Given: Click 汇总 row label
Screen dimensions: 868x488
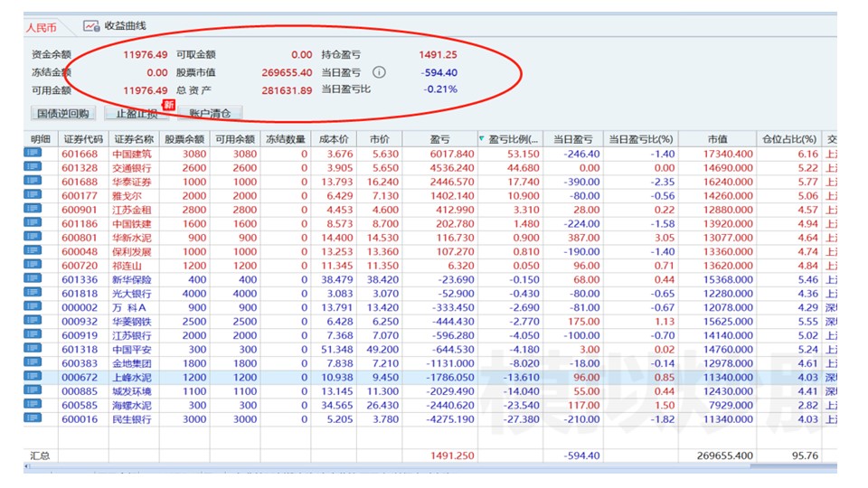Looking at the screenshot, I should coord(40,455).
